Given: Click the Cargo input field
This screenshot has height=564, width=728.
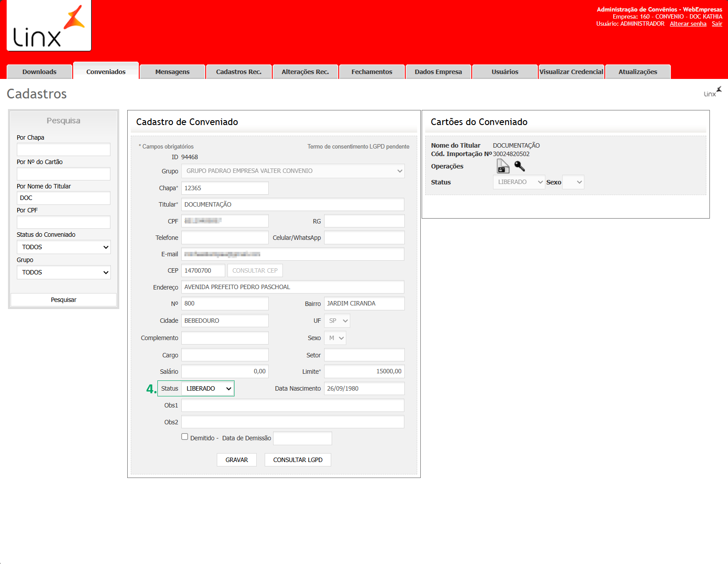Looking at the screenshot, I should 225,355.
